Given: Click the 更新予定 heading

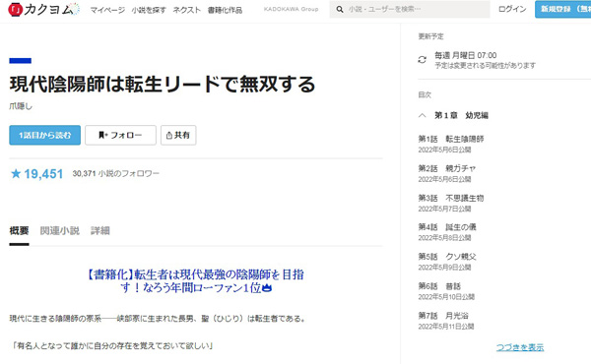Looking at the screenshot, I should (x=430, y=36).
